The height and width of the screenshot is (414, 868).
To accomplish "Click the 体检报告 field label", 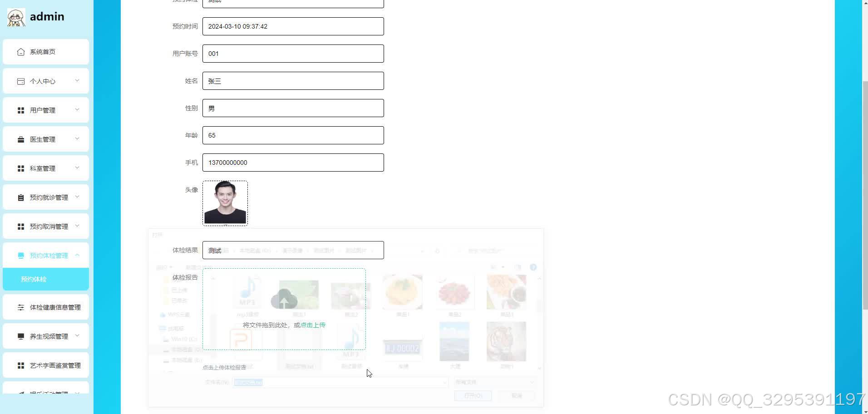I will click(x=185, y=277).
